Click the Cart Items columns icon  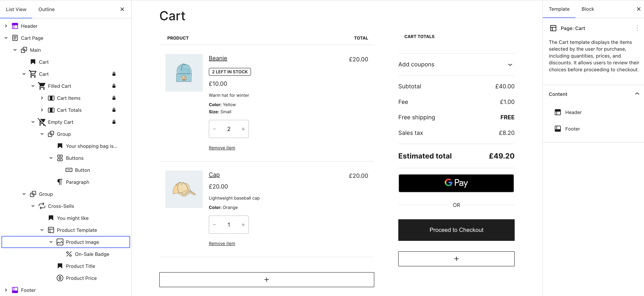51,98
